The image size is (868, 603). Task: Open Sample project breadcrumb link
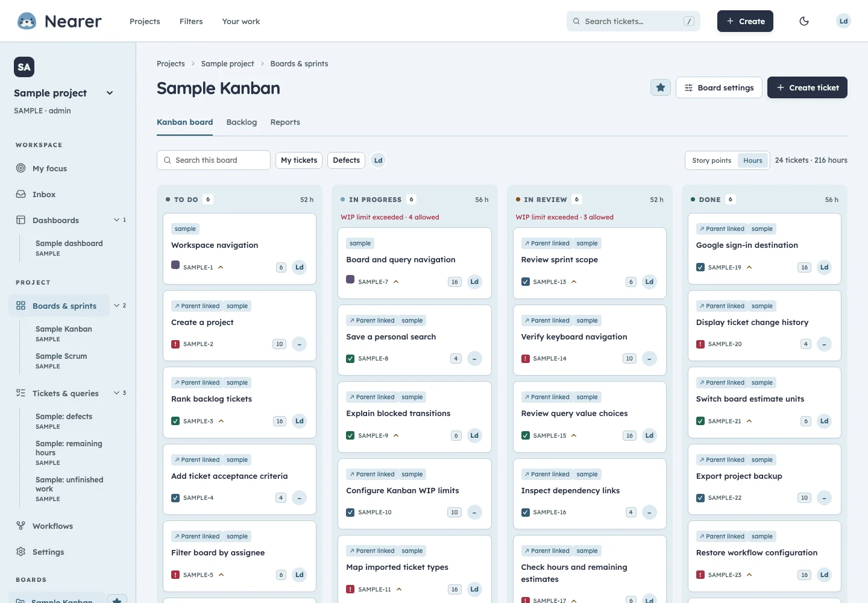coord(227,64)
